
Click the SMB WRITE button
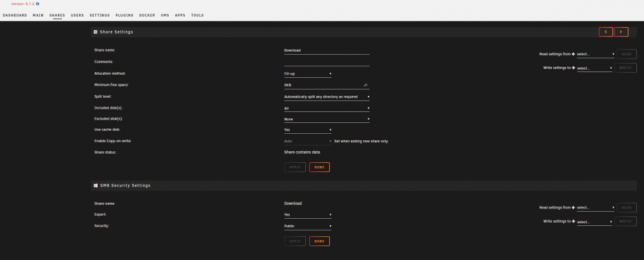625,221
